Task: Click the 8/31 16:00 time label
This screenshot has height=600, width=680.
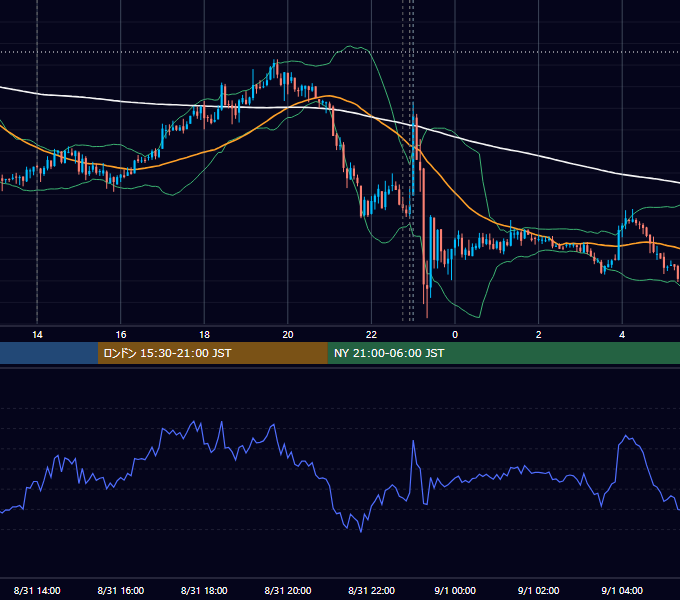Action: pos(121,590)
